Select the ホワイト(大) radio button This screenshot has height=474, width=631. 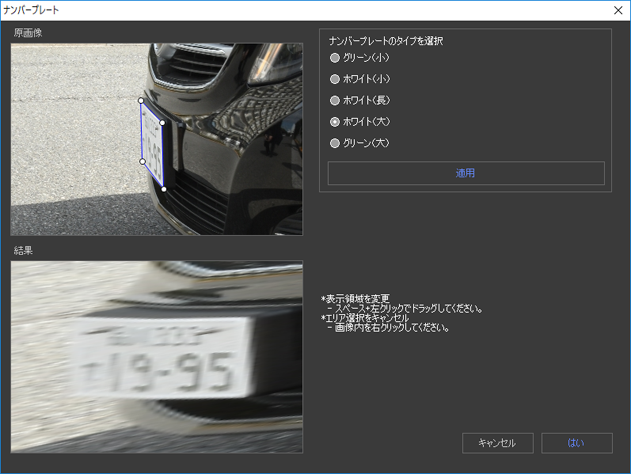[335, 121]
